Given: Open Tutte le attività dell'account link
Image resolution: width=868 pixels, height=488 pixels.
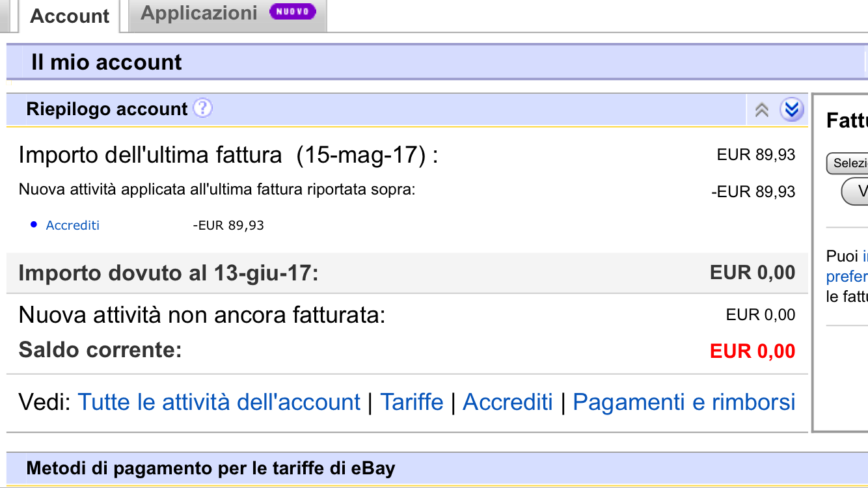Looking at the screenshot, I should 219,402.
